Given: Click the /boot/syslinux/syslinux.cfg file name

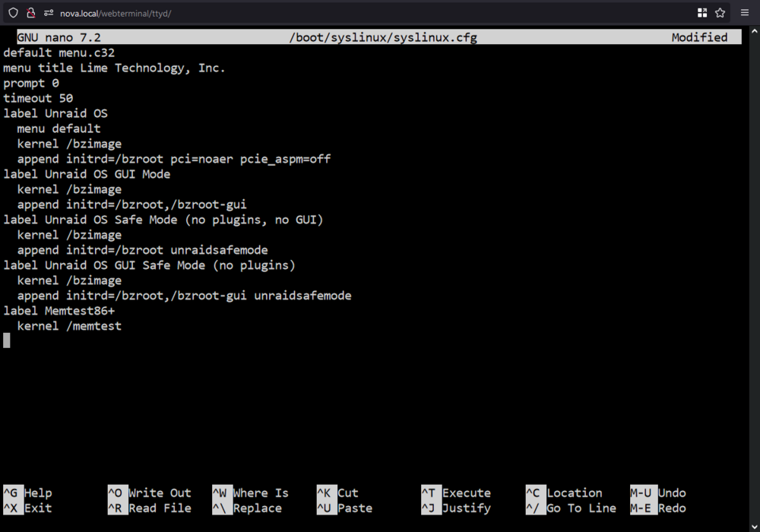Looking at the screenshot, I should [x=383, y=37].
